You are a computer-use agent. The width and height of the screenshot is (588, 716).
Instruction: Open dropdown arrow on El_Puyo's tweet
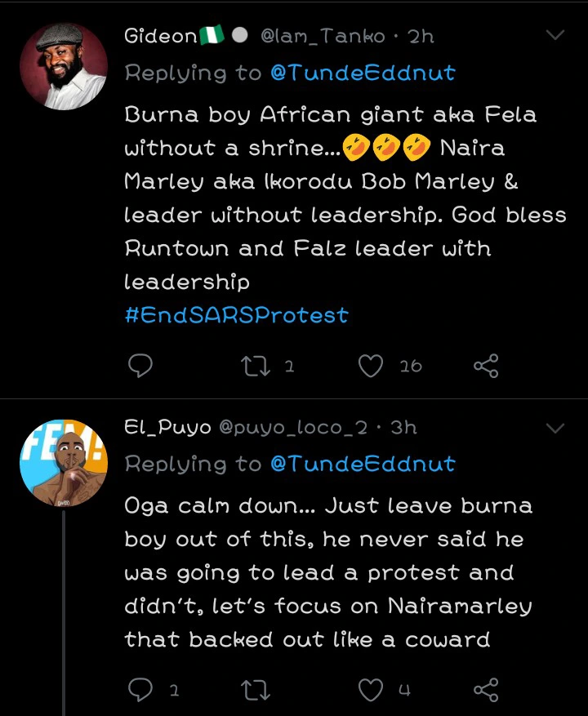[x=555, y=428]
